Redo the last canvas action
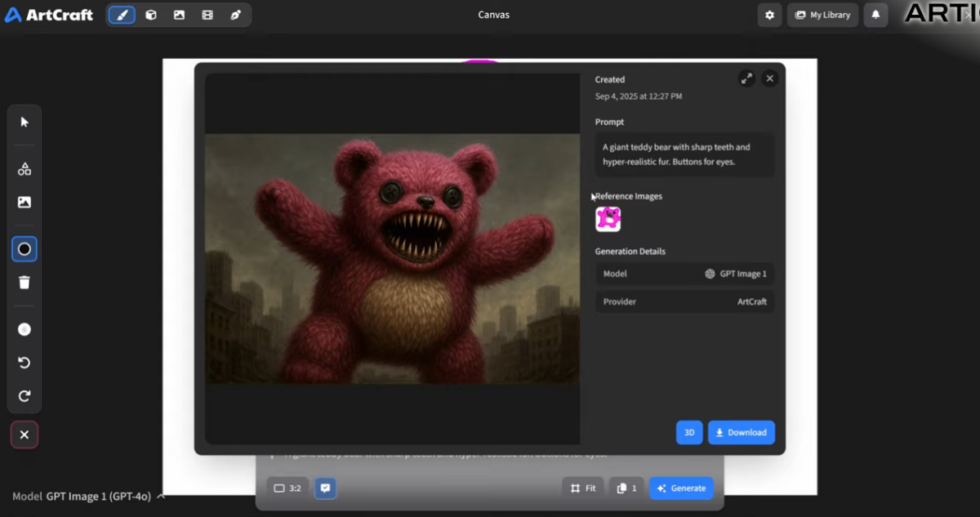This screenshot has height=517, width=980. point(24,396)
